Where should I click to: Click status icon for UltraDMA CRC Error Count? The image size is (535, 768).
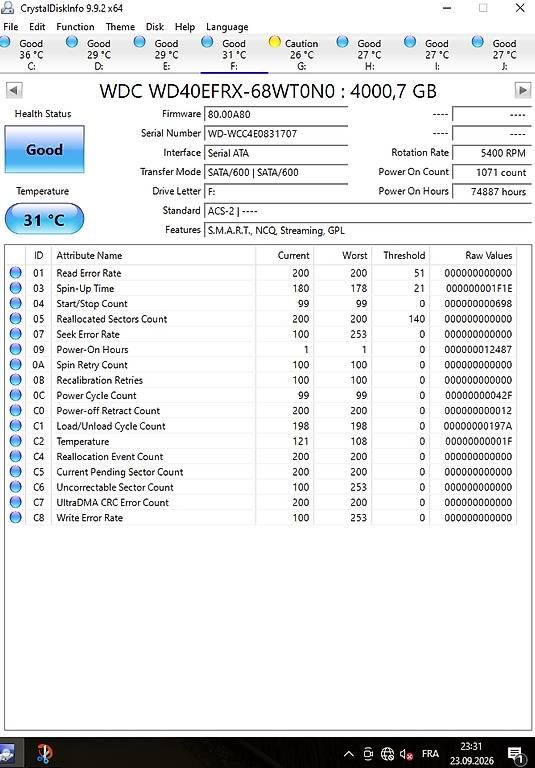(16, 502)
